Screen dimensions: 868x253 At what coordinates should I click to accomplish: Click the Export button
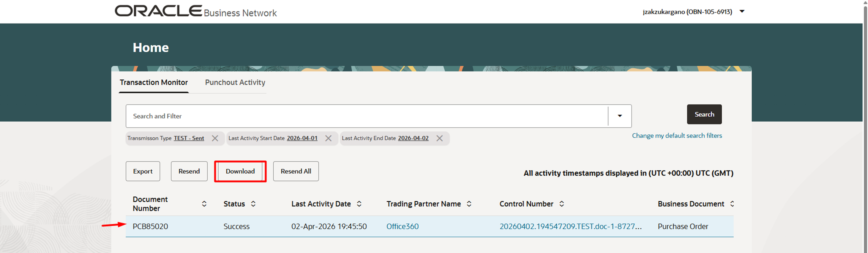tap(143, 171)
